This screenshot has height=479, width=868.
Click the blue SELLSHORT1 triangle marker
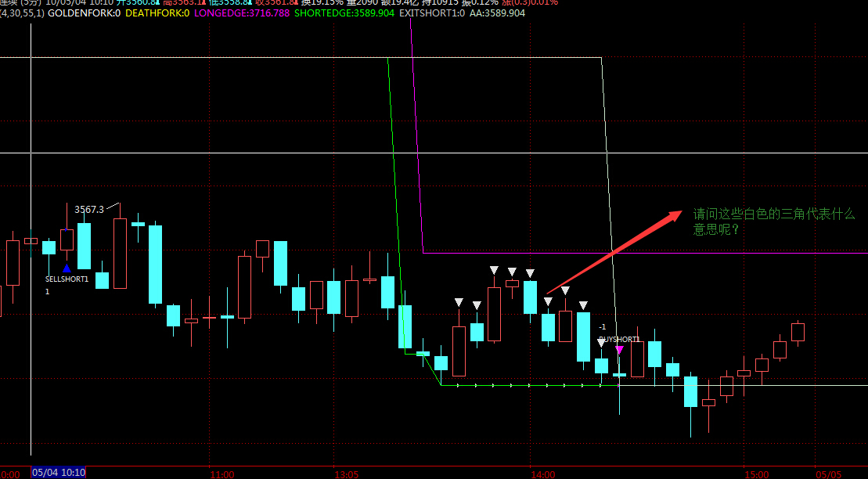tap(67, 268)
